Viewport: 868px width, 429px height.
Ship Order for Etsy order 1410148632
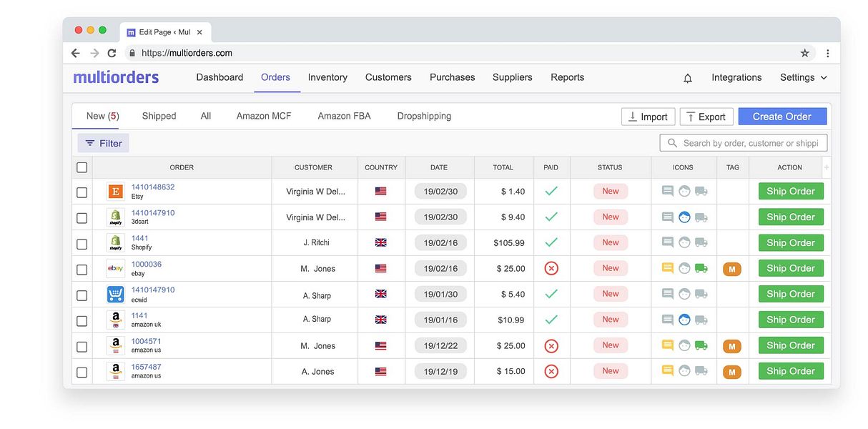point(791,192)
